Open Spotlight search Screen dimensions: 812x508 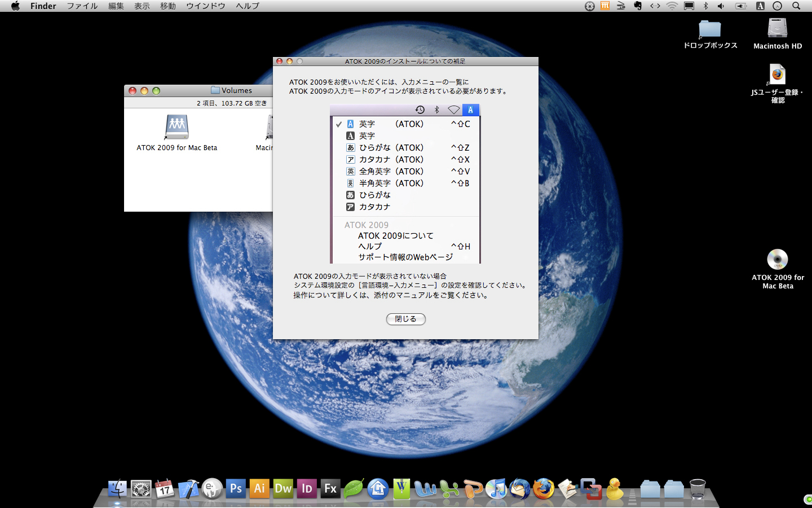796,6
